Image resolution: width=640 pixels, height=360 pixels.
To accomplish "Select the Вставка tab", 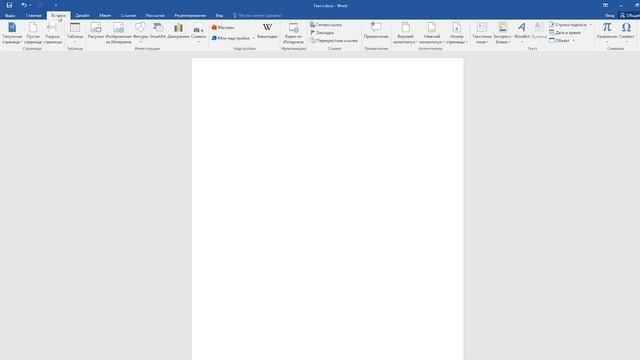I will (x=58, y=16).
